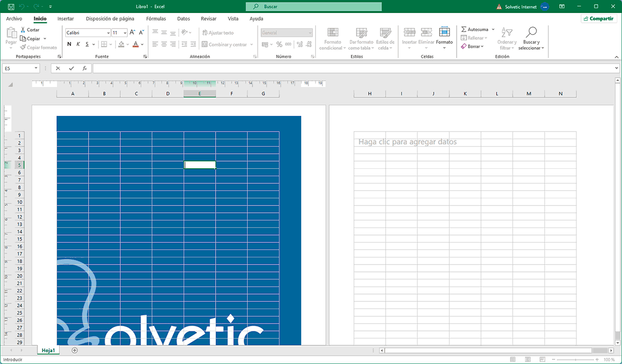Click the Eliminar cells icon
Screen dimensions: 622x364
click(x=427, y=32)
